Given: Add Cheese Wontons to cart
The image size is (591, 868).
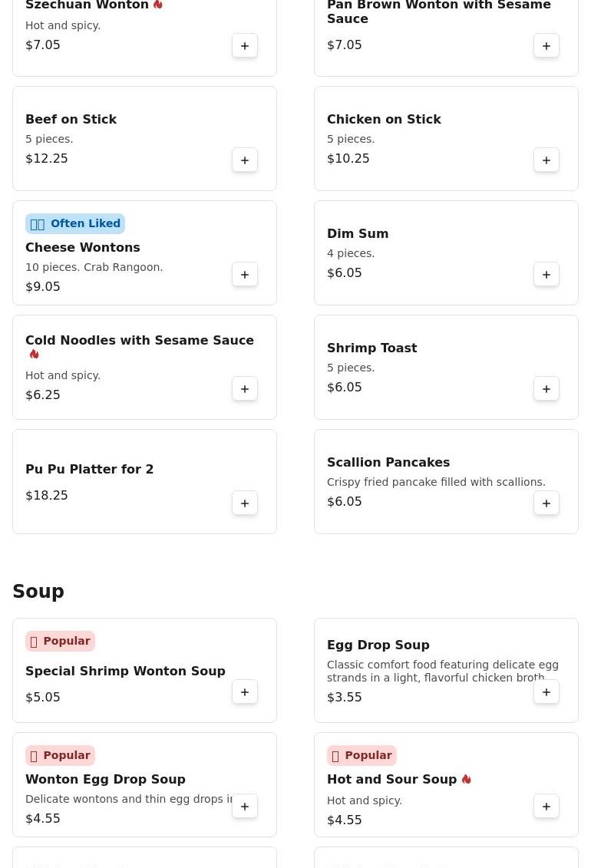Looking at the screenshot, I should tap(245, 275).
